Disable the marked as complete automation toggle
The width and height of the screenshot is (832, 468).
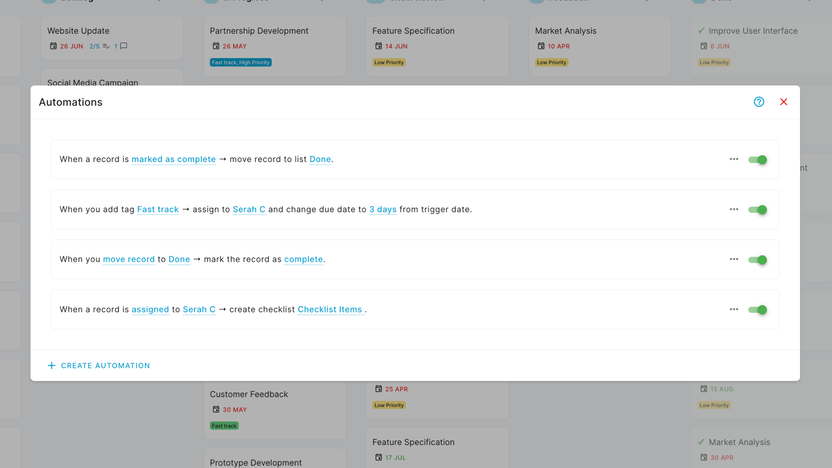(758, 160)
